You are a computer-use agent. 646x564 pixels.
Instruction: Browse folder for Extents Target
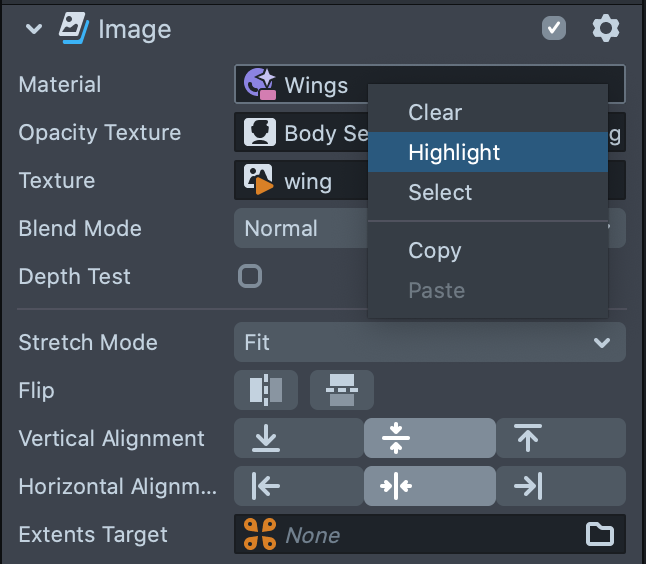(x=599, y=535)
